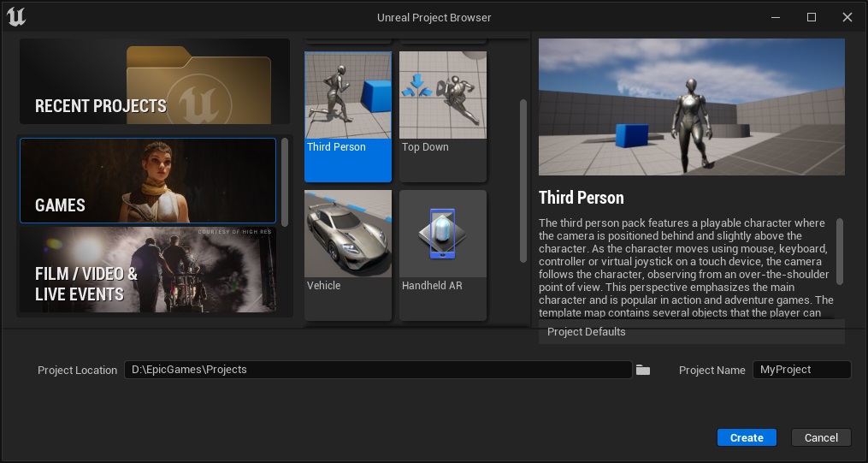Minimize the Unreal Project Browser window
868x463 pixels.
(x=776, y=17)
